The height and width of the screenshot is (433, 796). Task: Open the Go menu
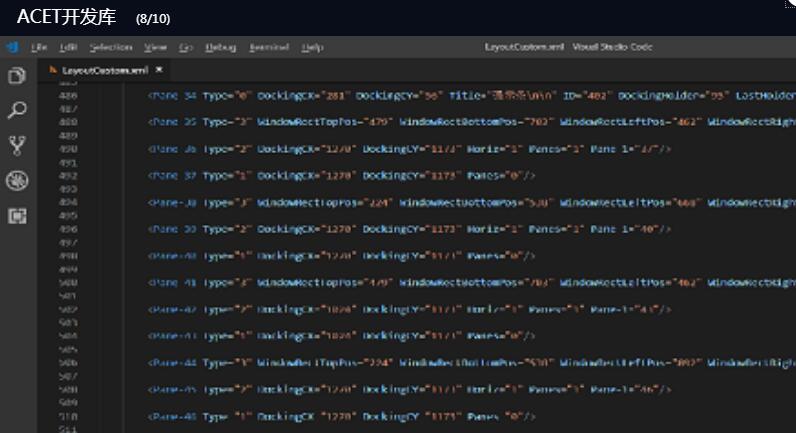(x=186, y=47)
